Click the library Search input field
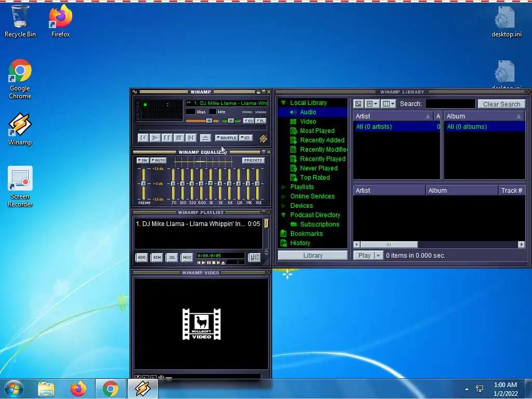Viewport: 532px width, 399px height. (x=450, y=104)
